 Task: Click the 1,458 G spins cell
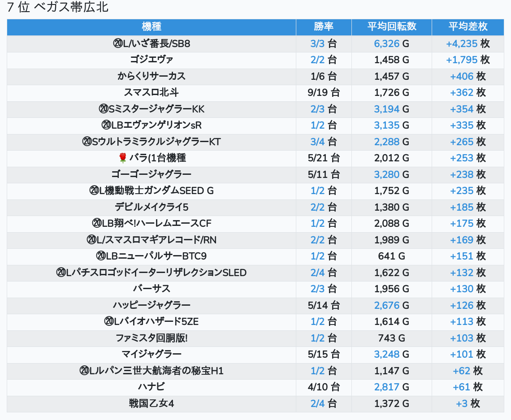click(x=392, y=60)
